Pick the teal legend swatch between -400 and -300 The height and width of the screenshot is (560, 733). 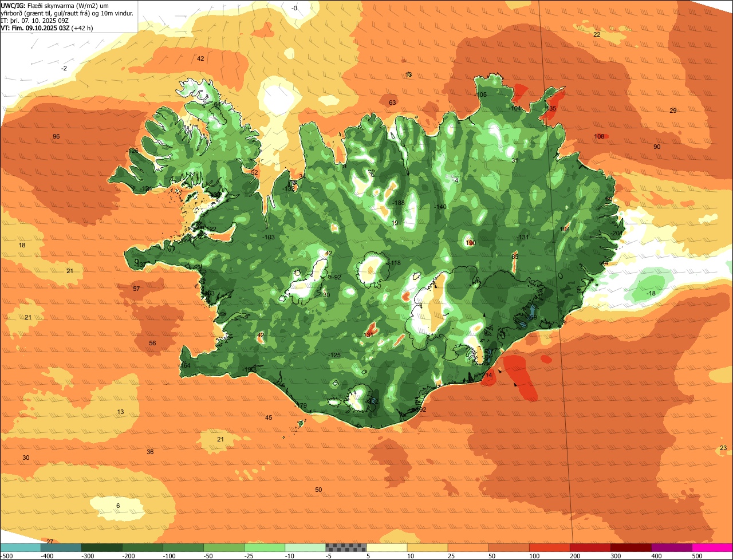pyautogui.click(x=61, y=547)
